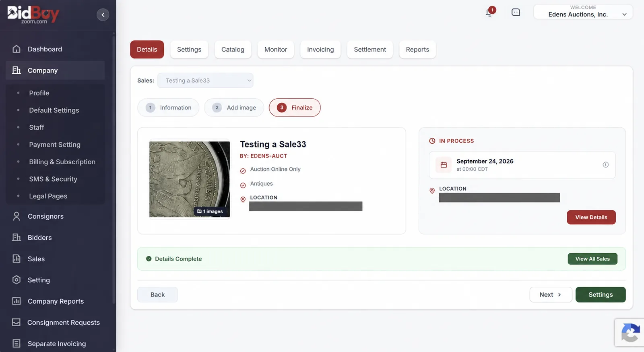Click the Setting gear icon
Image resolution: width=644 pixels, height=352 pixels.
17,280
